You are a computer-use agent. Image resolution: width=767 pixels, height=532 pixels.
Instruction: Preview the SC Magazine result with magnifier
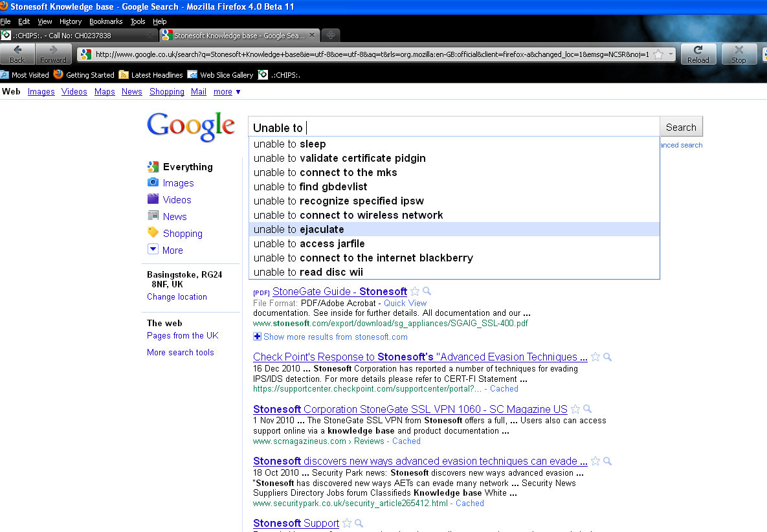point(588,409)
